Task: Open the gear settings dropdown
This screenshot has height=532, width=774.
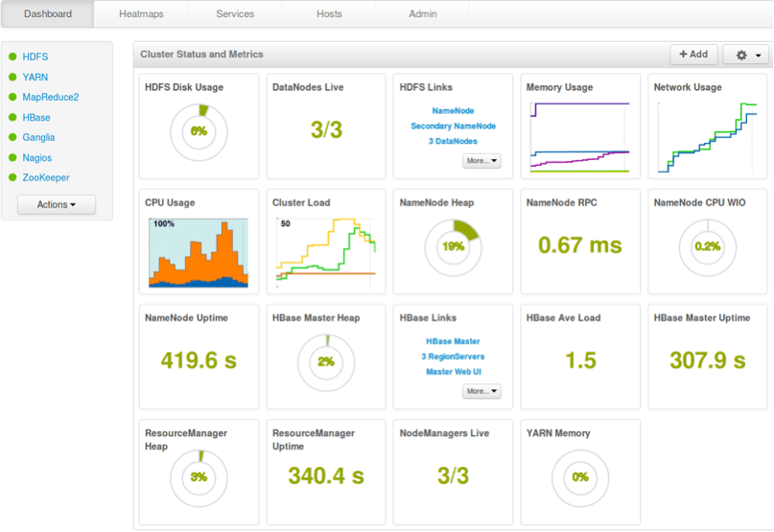Action: (x=745, y=56)
